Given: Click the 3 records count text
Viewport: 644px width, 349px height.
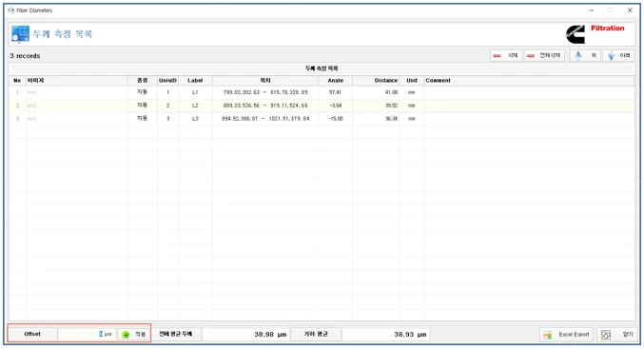Looking at the screenshot, I should 25,56.
